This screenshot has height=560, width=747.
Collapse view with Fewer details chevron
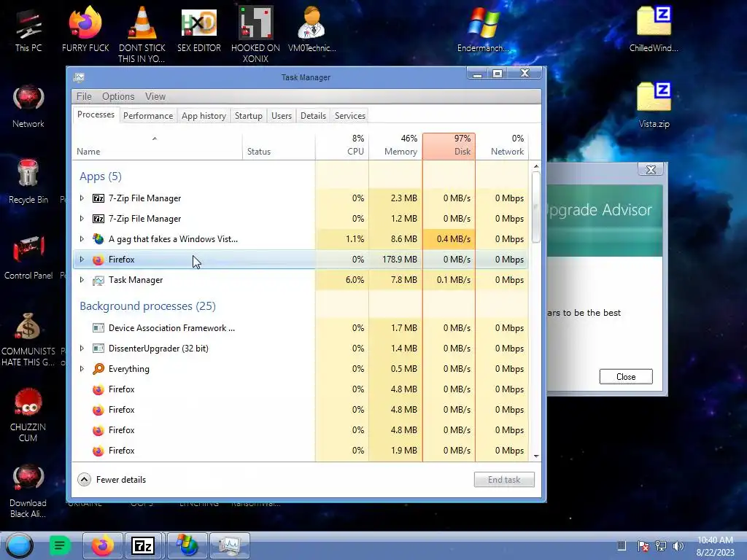pos(85,480)
